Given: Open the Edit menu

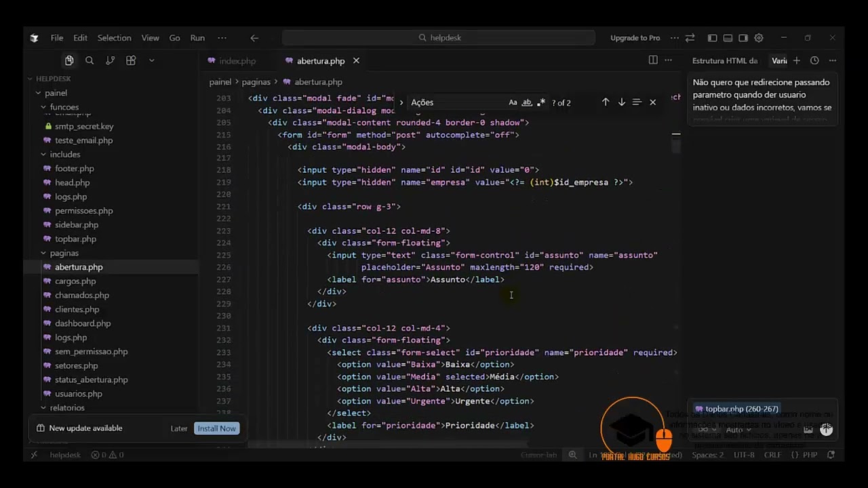Looking at the screenshot, I should [x=80, y=38].
